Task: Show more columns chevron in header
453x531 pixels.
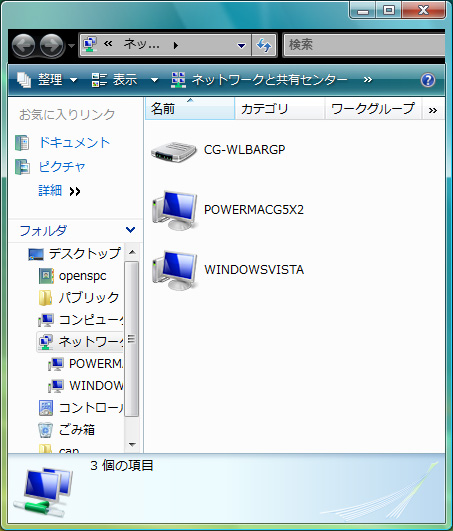Action: point(433,110)
